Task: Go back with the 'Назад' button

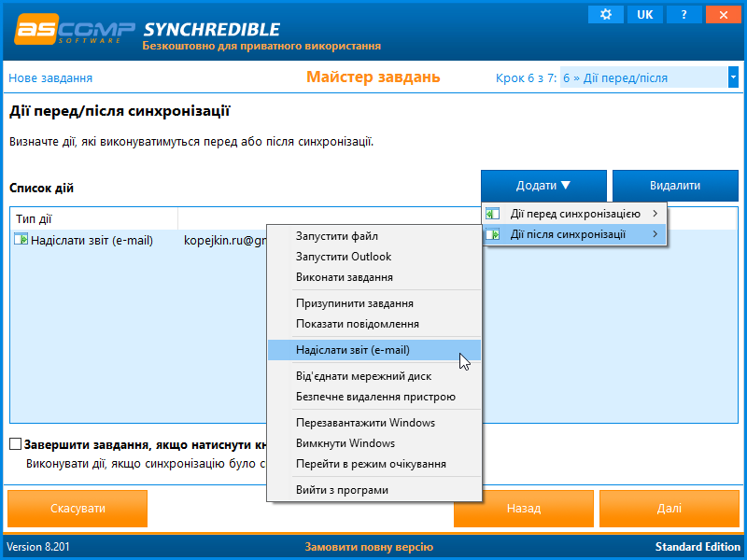Action: [x=524, y=509]
